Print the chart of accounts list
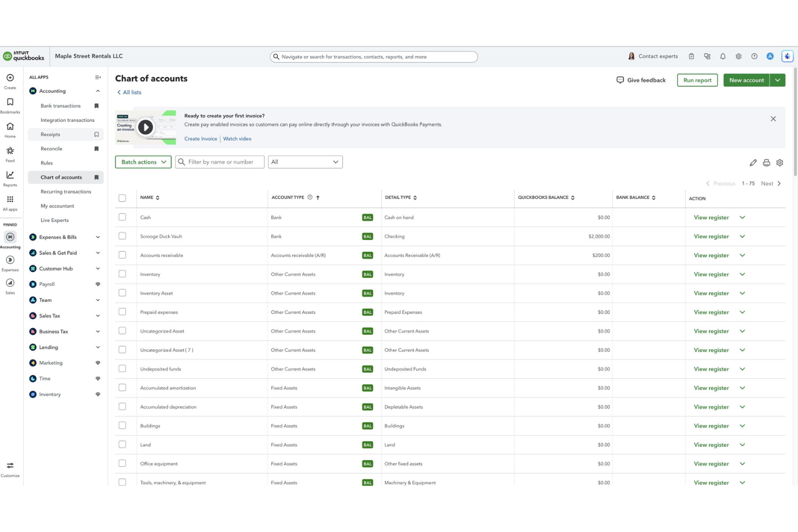Screen dimensions: 798x532 [x=766, y=162]
